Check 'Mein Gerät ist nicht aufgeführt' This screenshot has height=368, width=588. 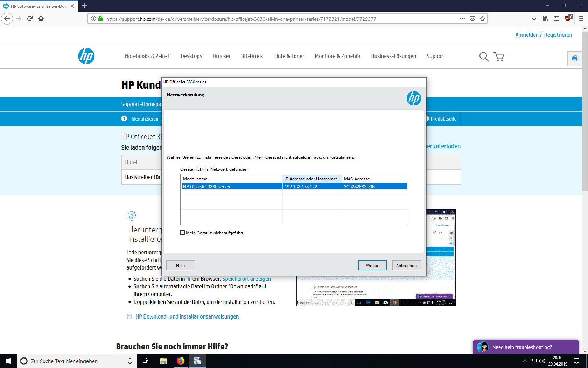coord(182,233)
